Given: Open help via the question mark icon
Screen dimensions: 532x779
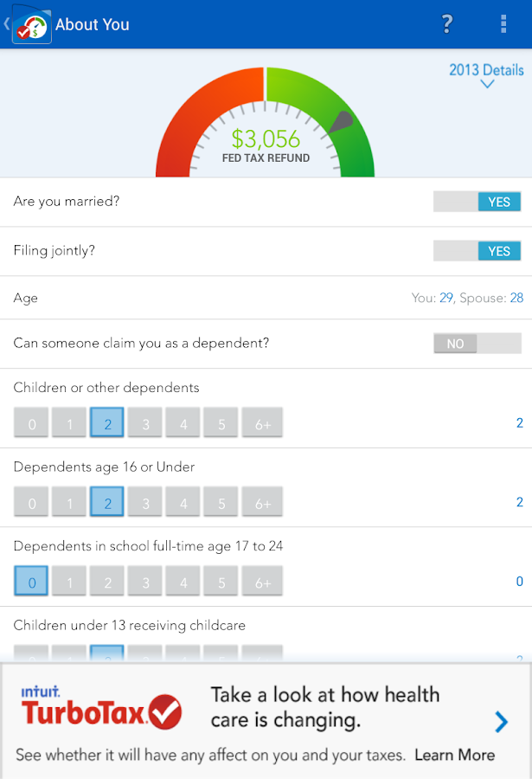Looking at the screenshot, I should (x=446, y=24).
